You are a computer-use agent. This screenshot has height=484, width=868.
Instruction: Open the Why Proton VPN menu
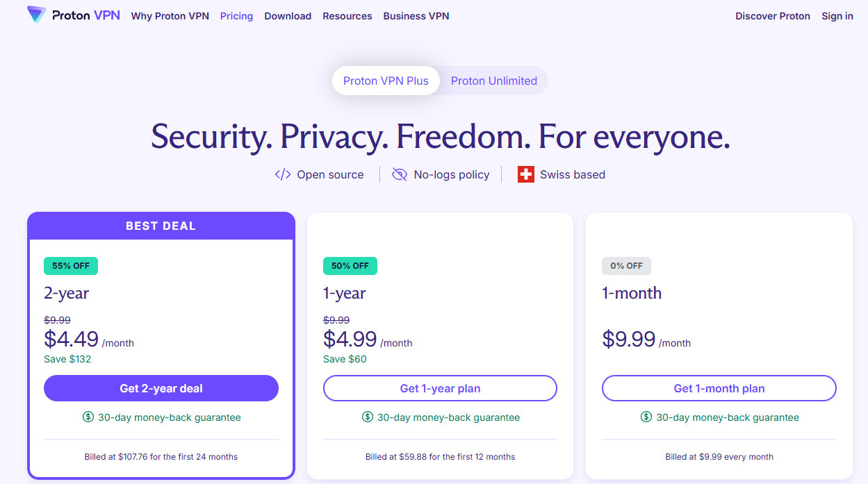170,15
